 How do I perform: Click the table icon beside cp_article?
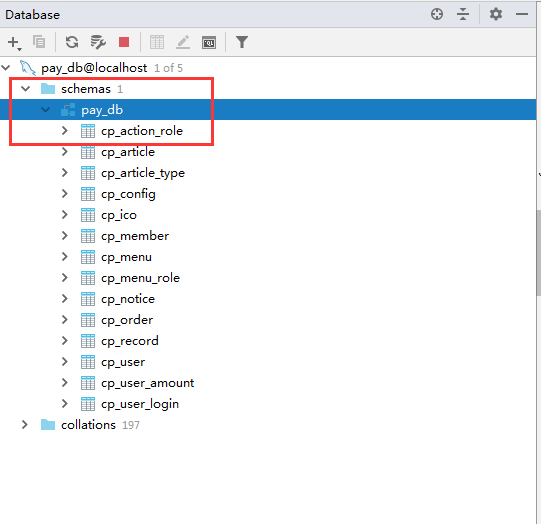point(88,152)
